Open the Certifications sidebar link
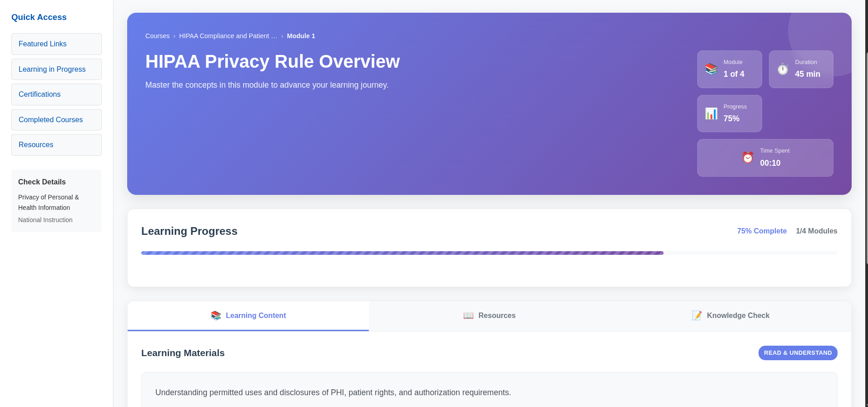 point(56,94)
